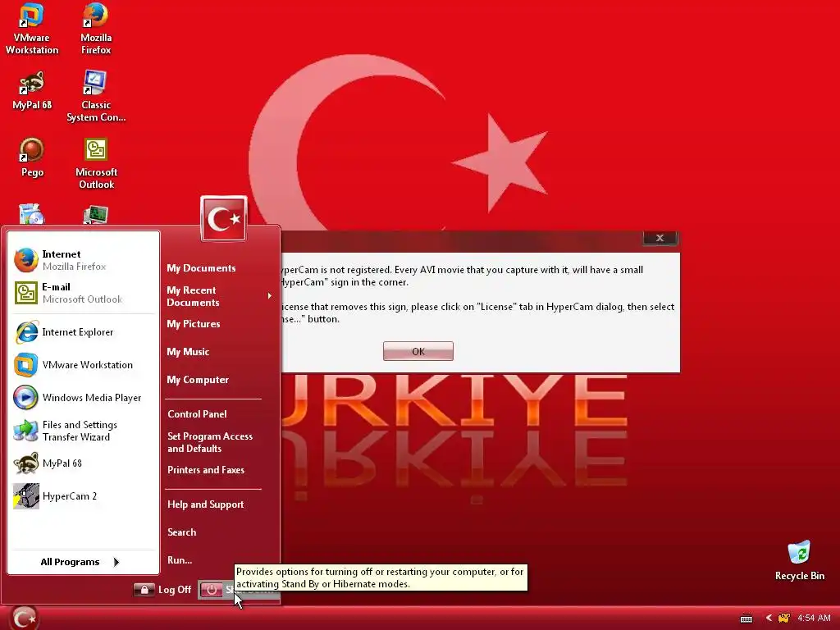The width and height of the screenshot is (840, 630).
Task: Click the Log Off lock icon
Action: (144, 590)
